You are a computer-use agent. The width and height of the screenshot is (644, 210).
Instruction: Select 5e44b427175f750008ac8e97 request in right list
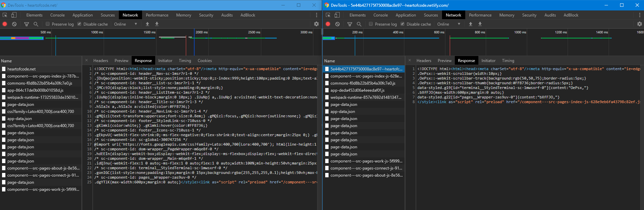coord(364,69)
